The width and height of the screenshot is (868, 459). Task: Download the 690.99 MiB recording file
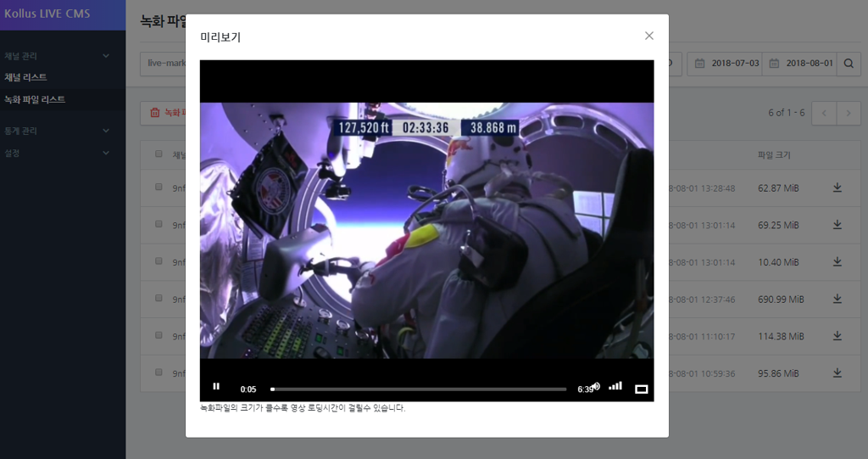837,299
